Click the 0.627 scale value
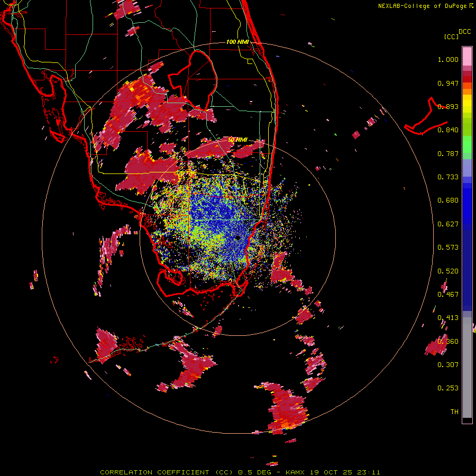 pyautogui.click(x=448, y=224)
